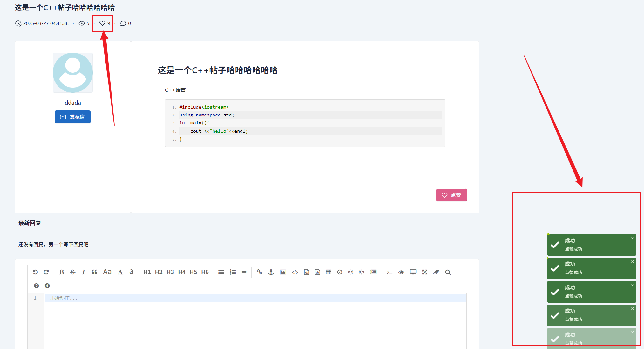Viewport: 644px width, 349px height.
Task: Apply H1 heading format
Action: tap(147, 272)
